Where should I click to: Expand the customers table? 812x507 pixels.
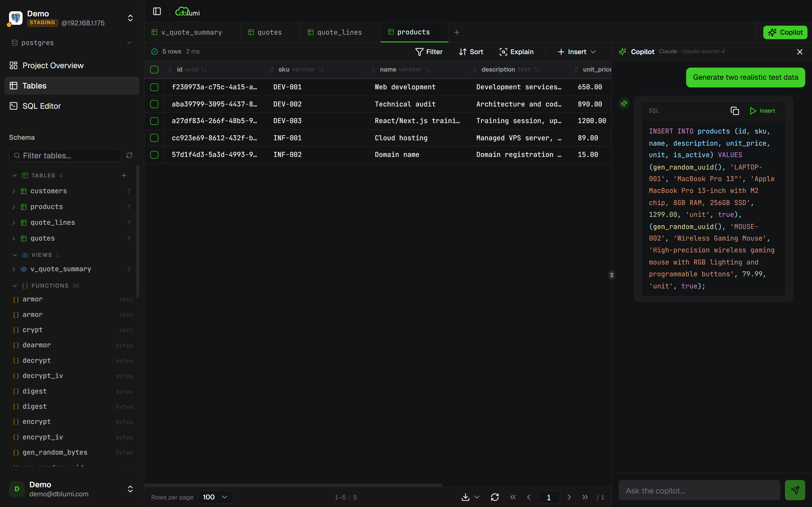[14, 191]
